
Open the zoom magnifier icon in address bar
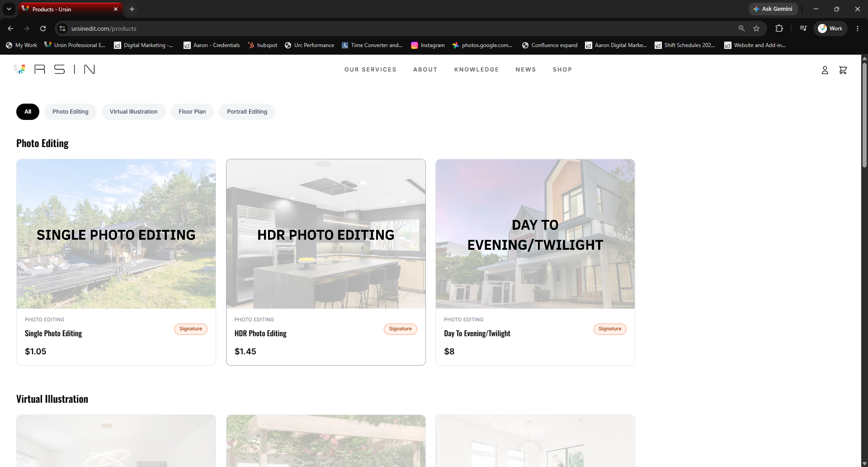pyautogui.click(x=741, y=29)
